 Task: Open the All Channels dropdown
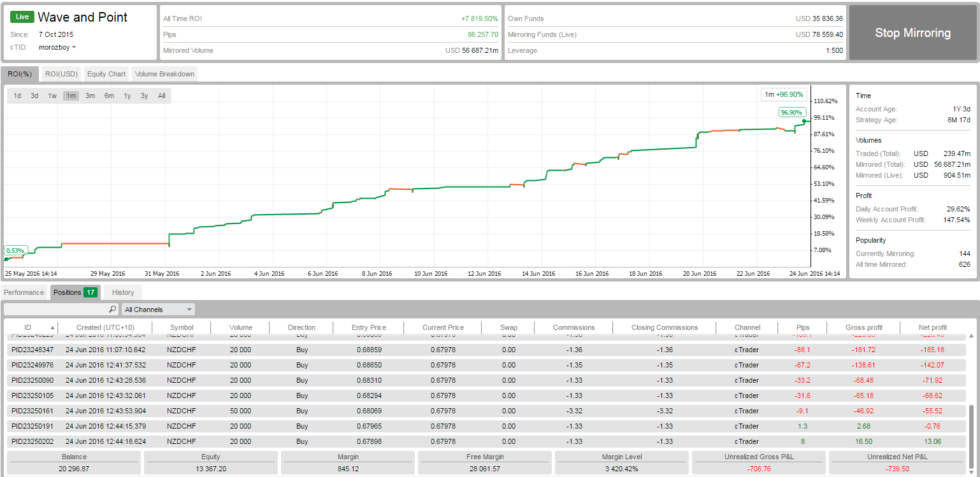click(158, 310)
